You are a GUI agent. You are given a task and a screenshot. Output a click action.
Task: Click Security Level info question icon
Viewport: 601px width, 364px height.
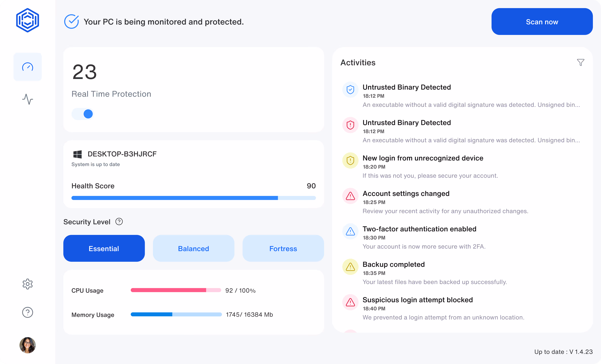(x=119, y=222)
